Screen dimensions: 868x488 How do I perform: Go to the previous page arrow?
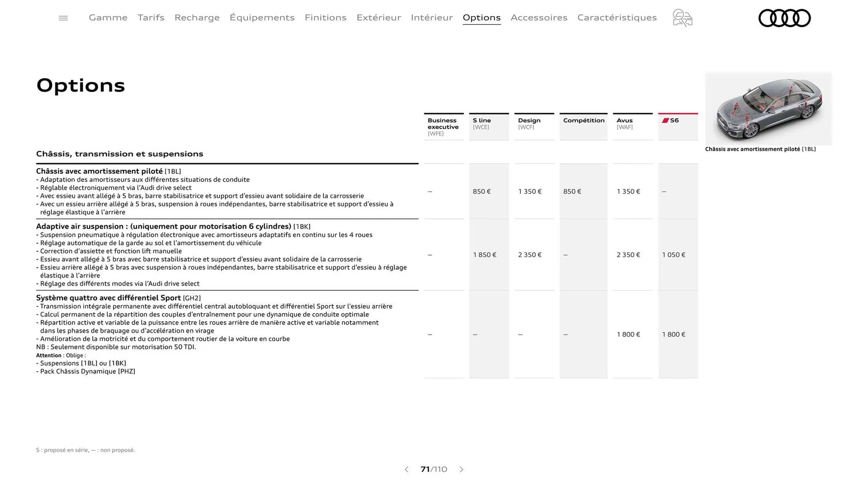click(x=406, y=469)
